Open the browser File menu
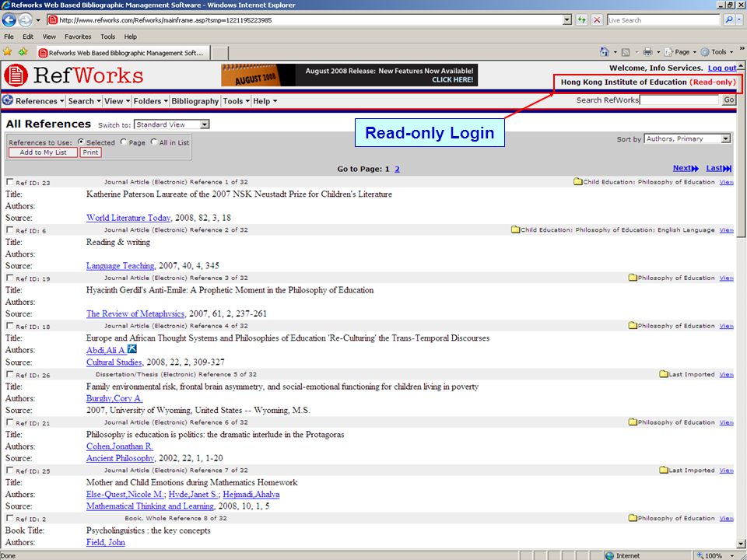The height and width of the screenshot is (560, 747). 9,37
